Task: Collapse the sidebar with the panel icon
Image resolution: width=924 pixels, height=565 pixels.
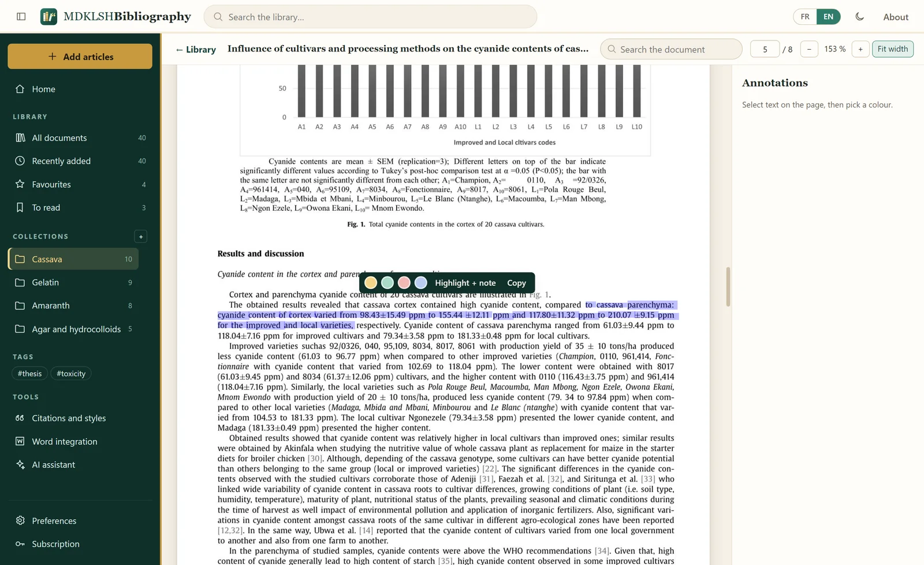Action: point(21,17)
